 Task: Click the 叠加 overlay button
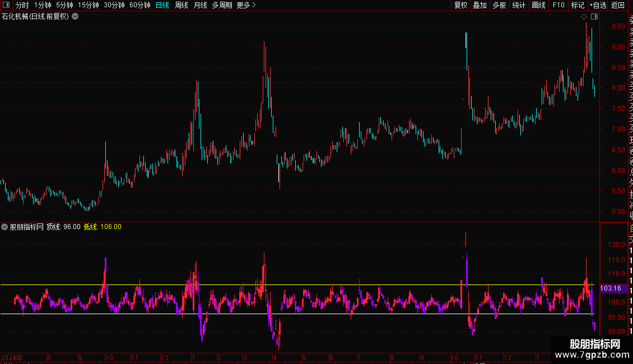(x=480, y=5)
